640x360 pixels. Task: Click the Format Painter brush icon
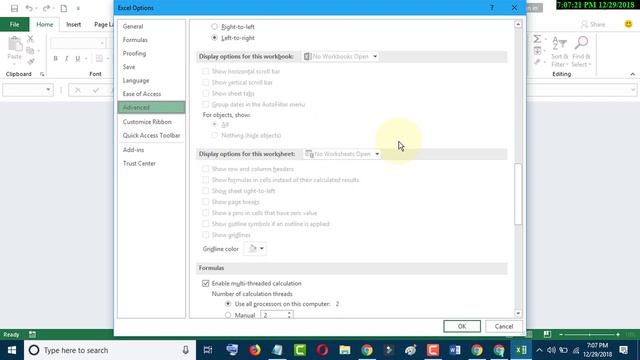coord(31,62)
